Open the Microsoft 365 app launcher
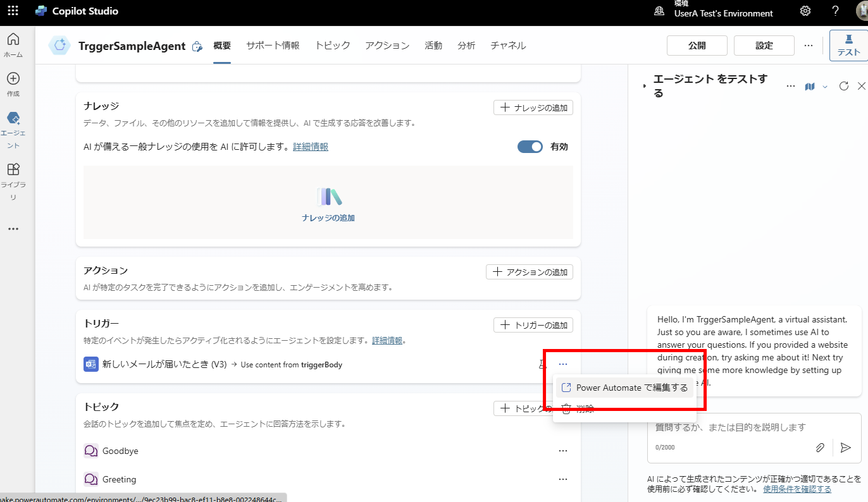This screenshot has width=868, height=502. pyautogui.click(x=13, y=11)
